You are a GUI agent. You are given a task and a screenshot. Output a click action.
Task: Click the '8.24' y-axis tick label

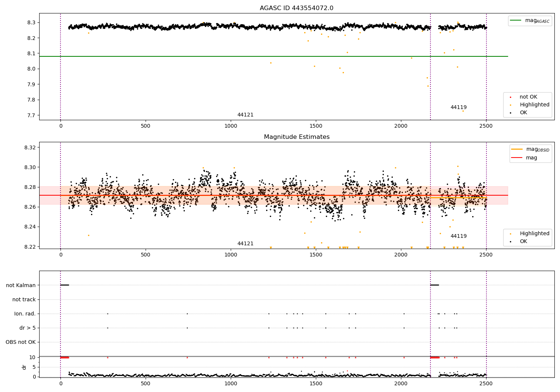tap(31, 227)
